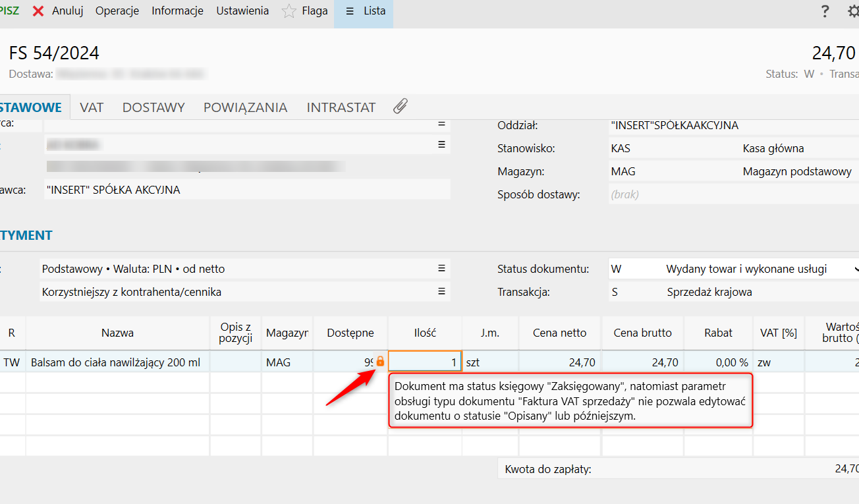859x504 pixels.
Task: Click the Sposób dostawy (brak) field
Action: click(725, 194)
